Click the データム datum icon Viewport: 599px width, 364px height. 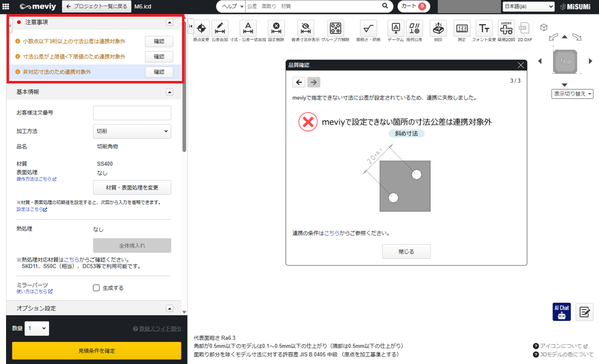396,29
